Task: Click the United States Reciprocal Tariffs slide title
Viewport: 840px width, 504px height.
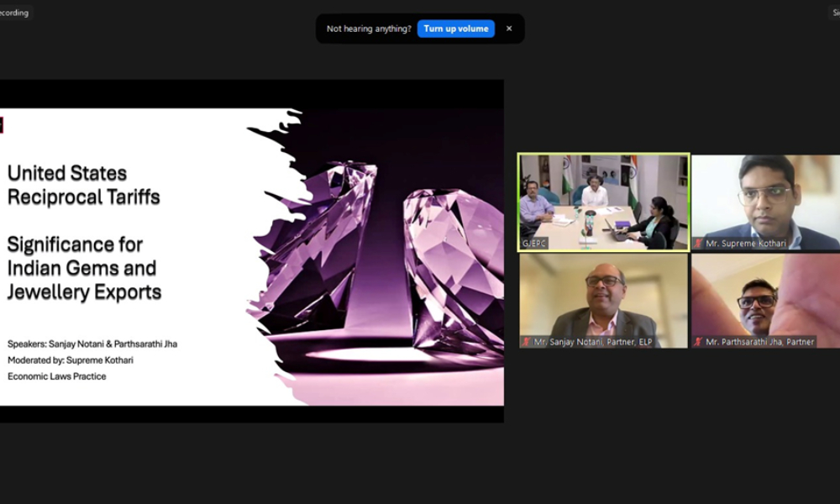Action: pos(83,186)
